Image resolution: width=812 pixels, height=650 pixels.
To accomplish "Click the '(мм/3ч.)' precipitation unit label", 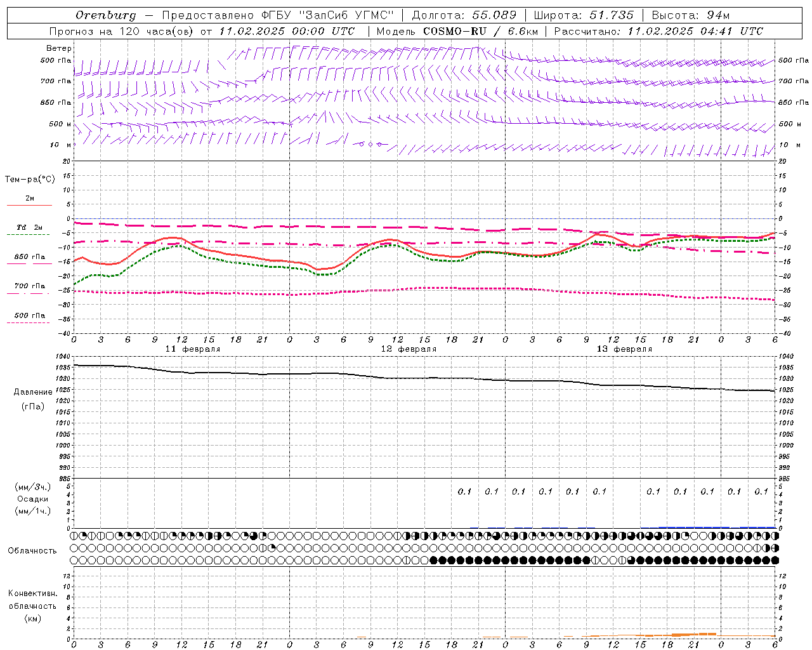I will coord(32,487).
